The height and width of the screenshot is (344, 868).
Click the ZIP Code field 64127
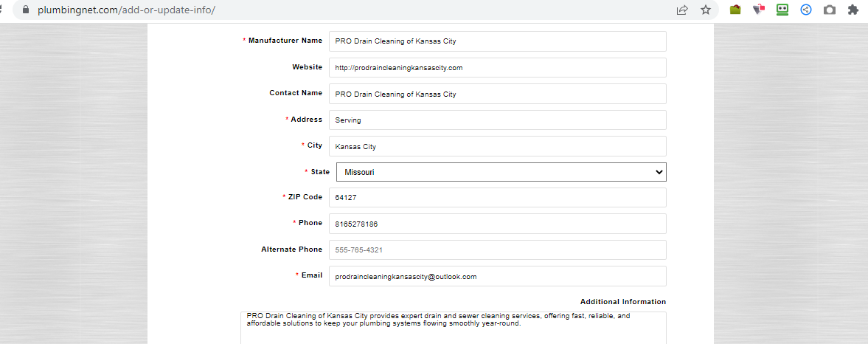coord(498,197)
